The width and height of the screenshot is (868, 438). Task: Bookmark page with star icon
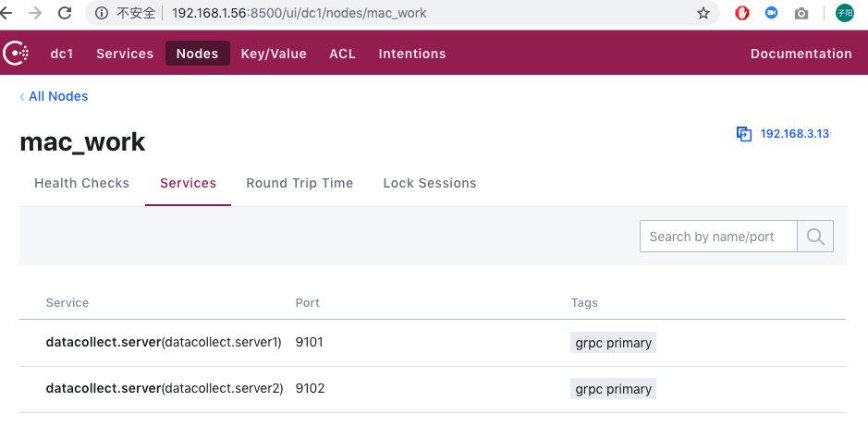click(703, 14)
